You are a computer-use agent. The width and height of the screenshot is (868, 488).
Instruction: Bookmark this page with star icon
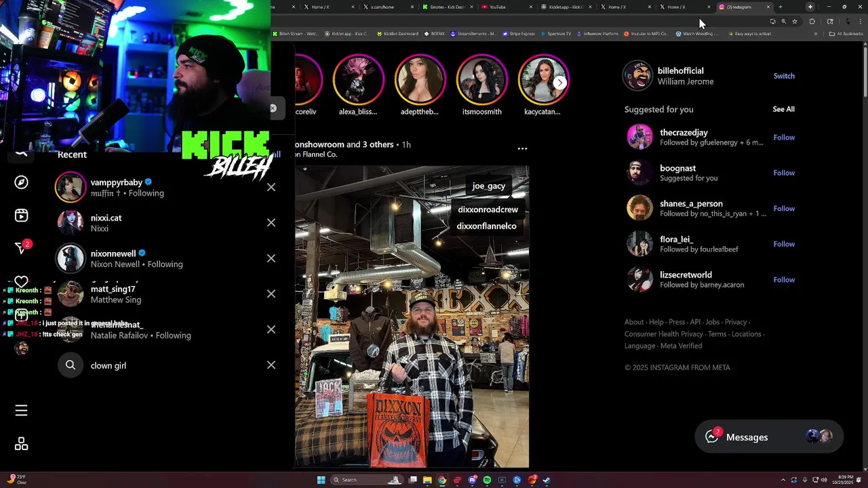(795, 22)
